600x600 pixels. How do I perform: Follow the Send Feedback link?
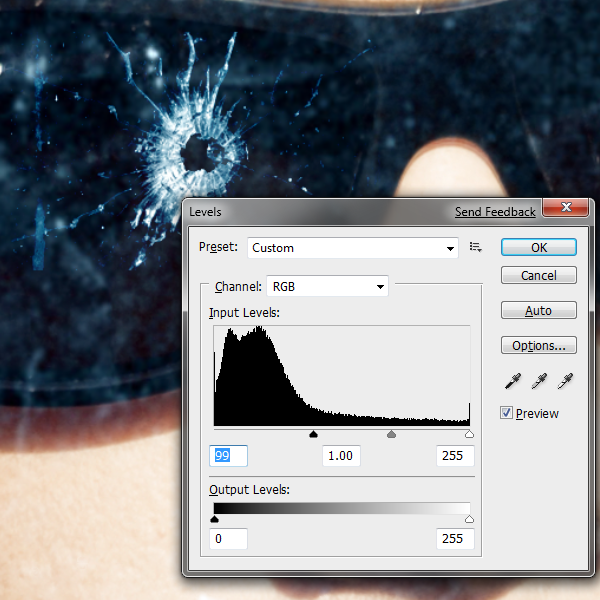coord(495,212)
